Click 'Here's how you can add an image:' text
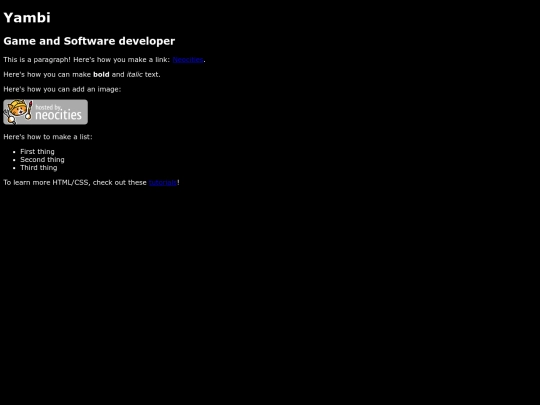 [62, 89]
